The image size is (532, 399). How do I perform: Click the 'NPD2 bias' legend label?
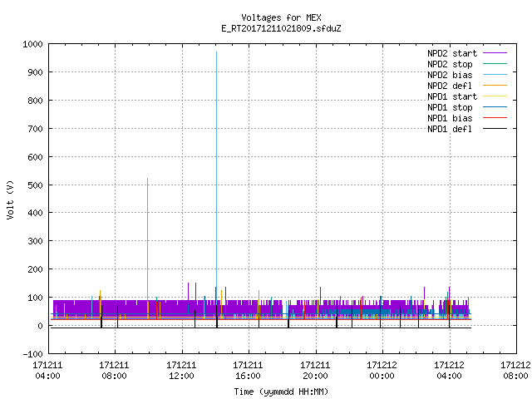tap(450, 75)
